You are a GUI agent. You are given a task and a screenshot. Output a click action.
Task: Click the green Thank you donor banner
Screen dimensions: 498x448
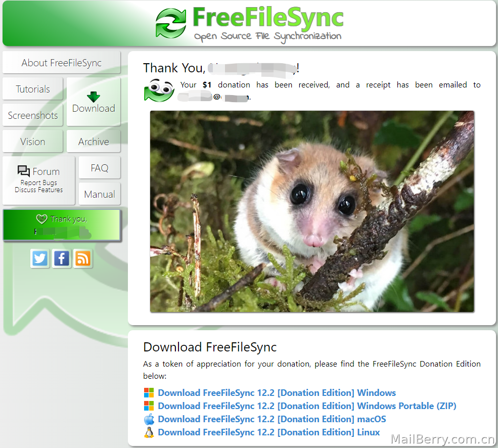[x=62, y=225]
